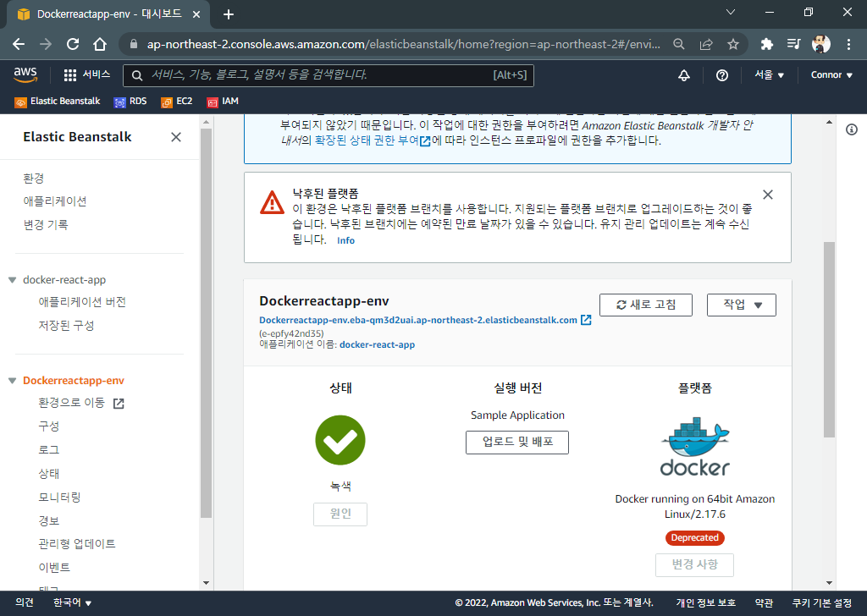Click the browser address bar URL
867x616 pixels.
tap(403, 44)
